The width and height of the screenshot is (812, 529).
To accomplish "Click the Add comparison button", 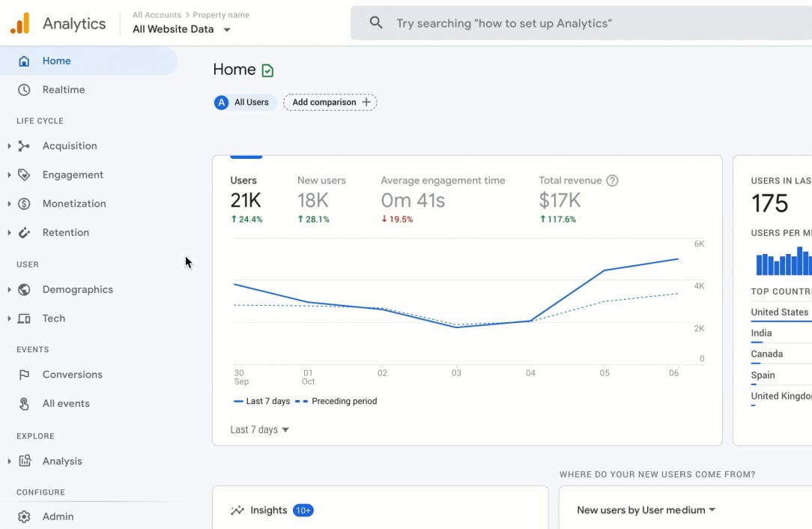I will 330,103.
